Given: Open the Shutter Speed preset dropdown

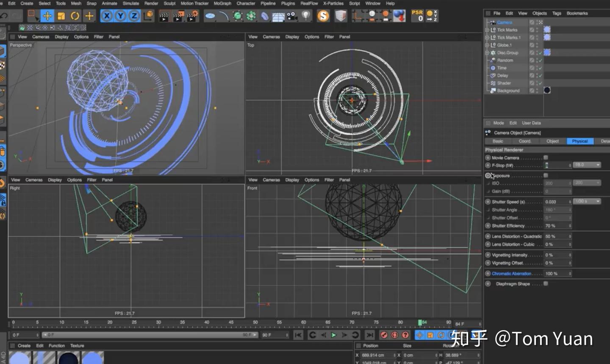Looking at the screenshot, I should (587, 201).
